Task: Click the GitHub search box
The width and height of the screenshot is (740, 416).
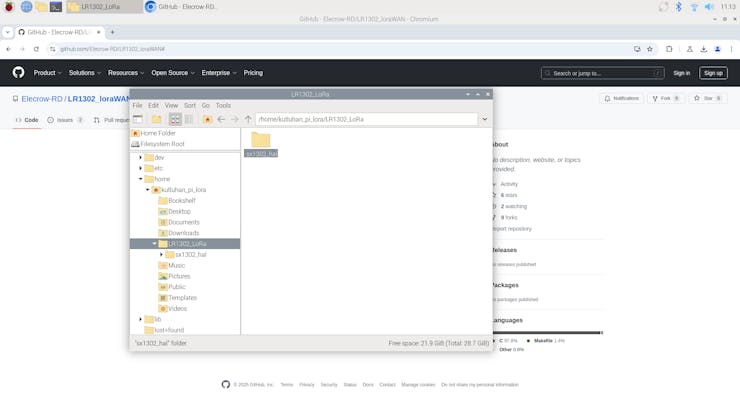Action: (603, 73)
